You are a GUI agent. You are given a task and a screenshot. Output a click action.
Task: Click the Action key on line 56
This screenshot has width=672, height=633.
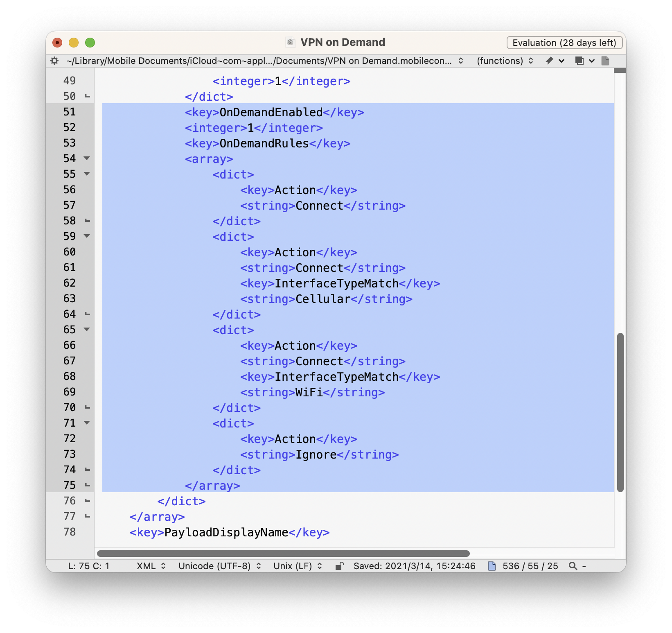[x=295, y=190]
